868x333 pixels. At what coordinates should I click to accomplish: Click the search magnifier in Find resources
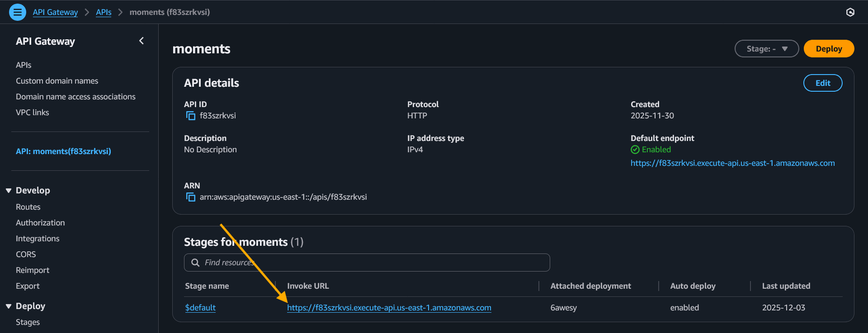(195, 263)
